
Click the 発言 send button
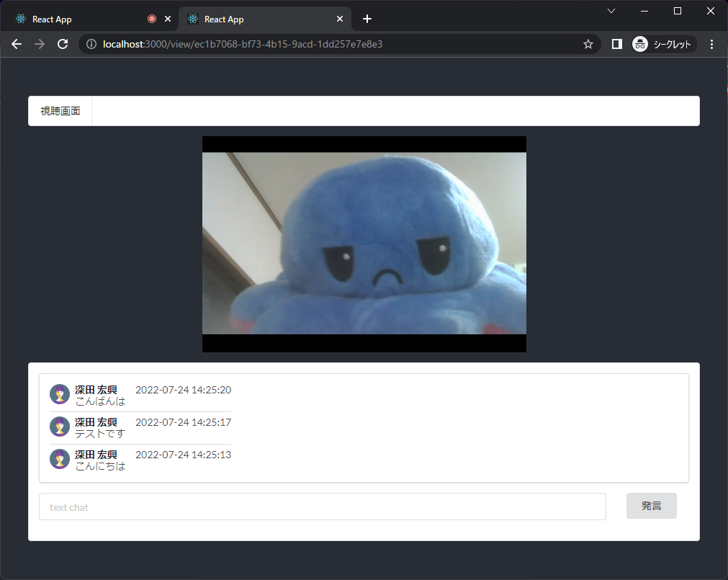click(652, 506)
